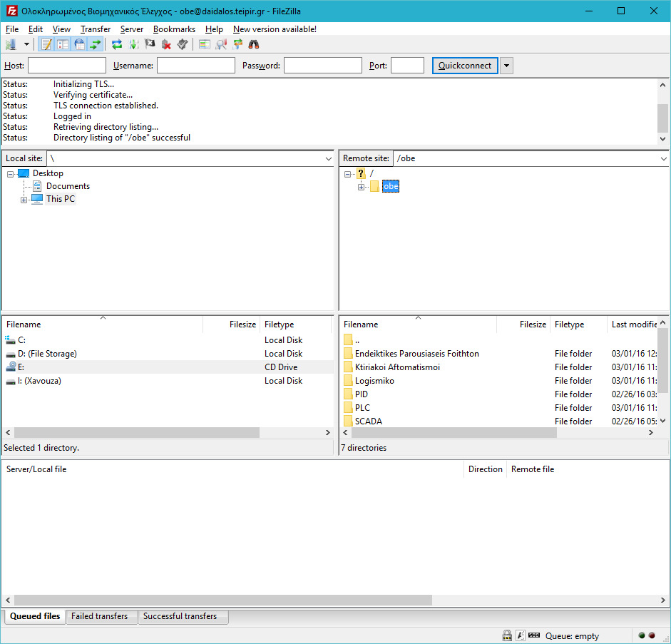Open the Site Manager
671x644 pixels.
tap(11, 44)
